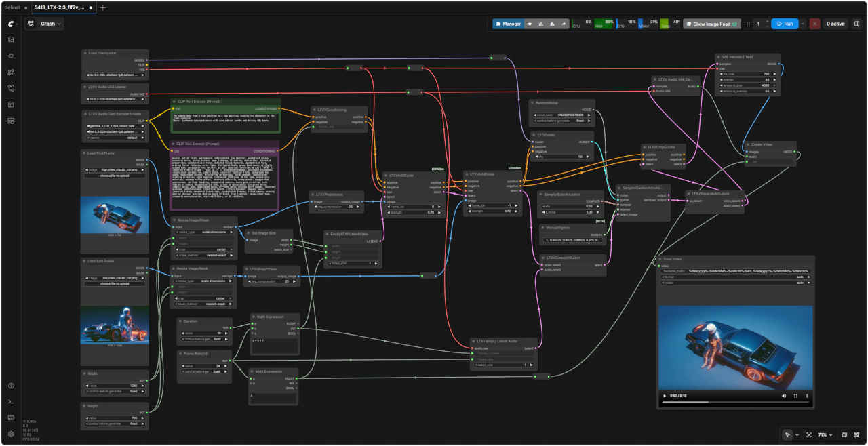Open the Run button options arrow
Image resolution: width=868 pixels, height=446 pixels.
802,24
